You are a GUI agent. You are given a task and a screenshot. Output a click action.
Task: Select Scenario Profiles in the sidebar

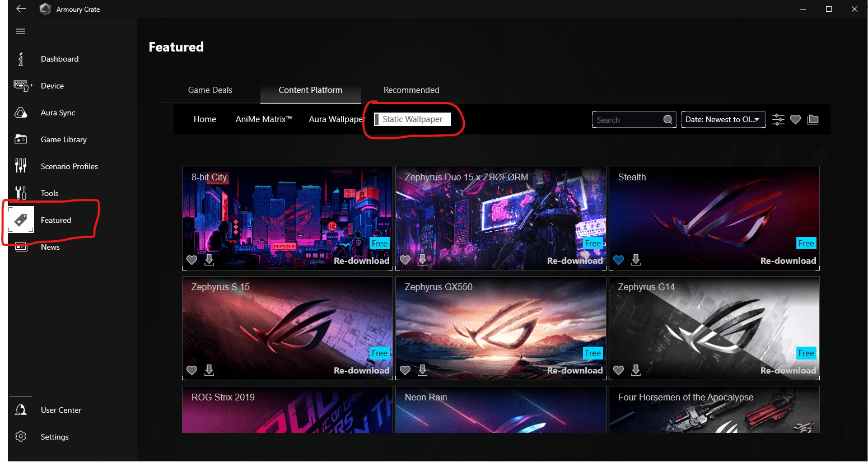pos(69,166)
